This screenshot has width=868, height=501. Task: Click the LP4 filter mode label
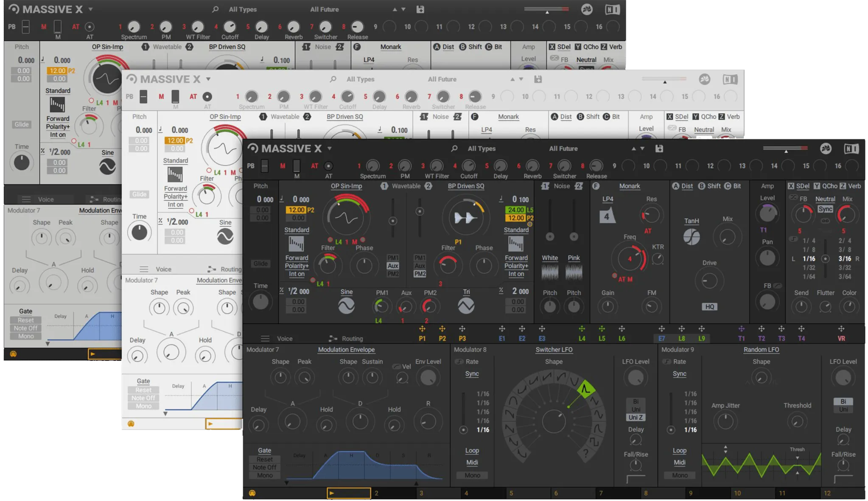click(x=608, y=199)
